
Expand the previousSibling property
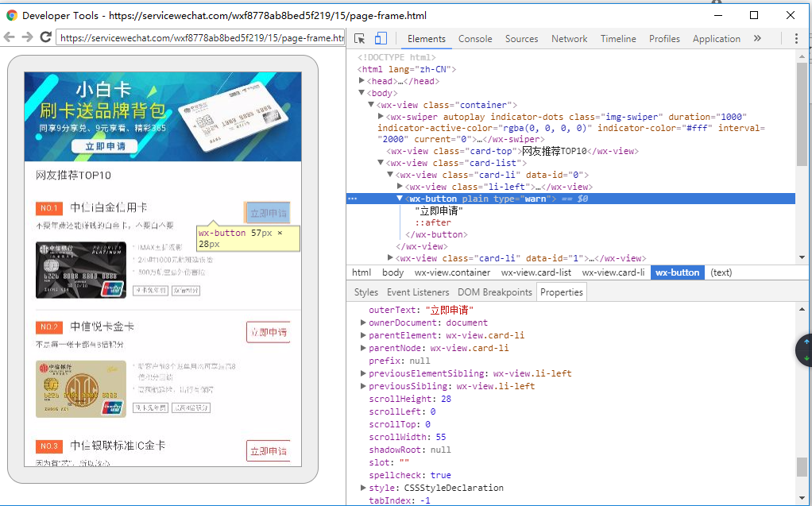click(x=364, y=386)
